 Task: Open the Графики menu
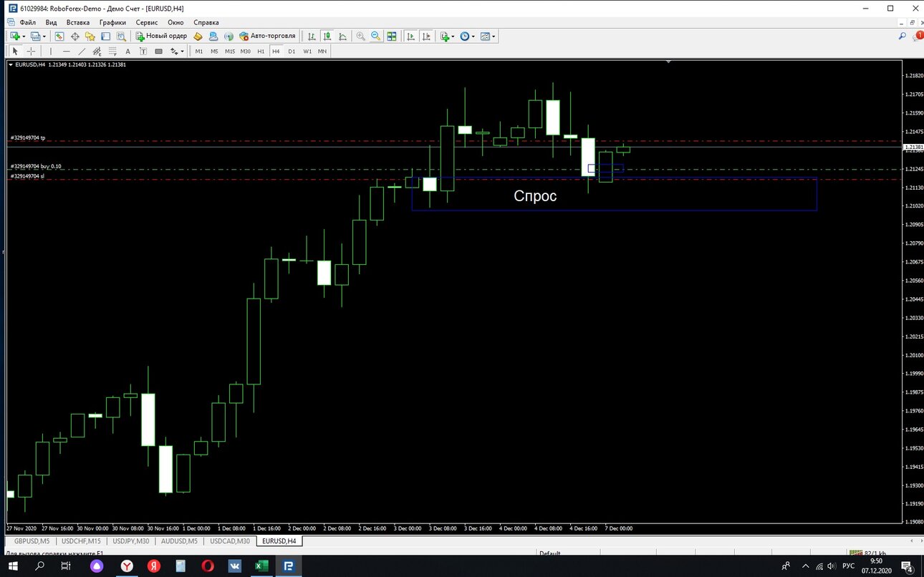pyautogui.click(x=112, y=22)
